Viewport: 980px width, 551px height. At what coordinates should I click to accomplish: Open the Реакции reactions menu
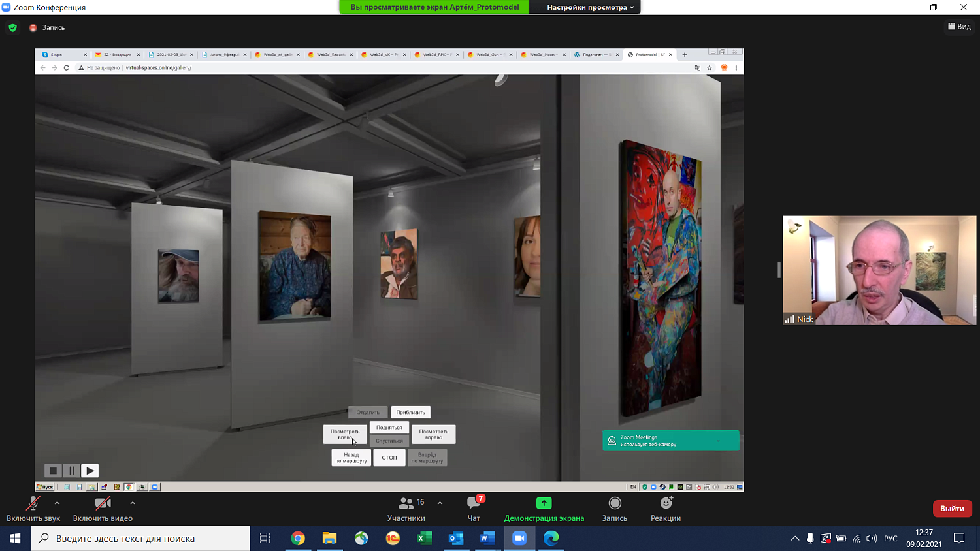[x=666, y=509]
